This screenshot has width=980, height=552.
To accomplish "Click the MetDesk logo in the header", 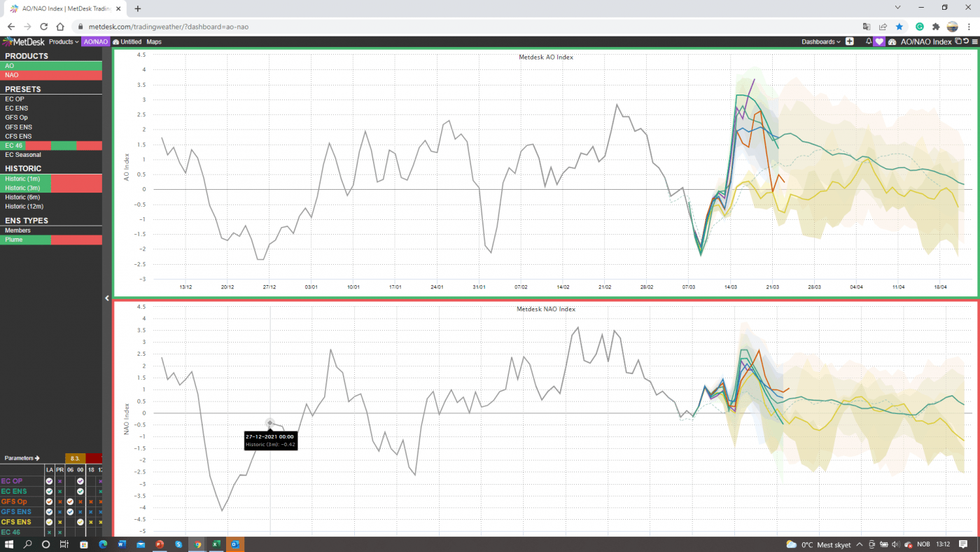I will pyautogui.click(x=24, y=41).
